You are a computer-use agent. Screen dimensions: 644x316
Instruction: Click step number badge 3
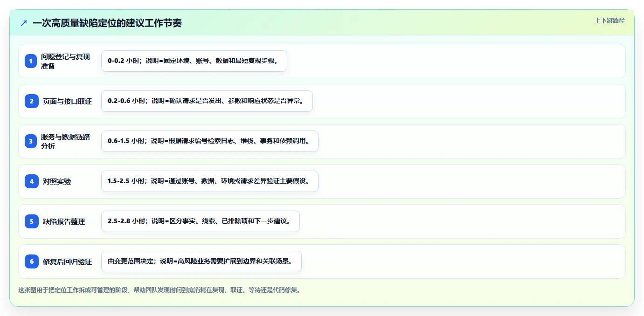pyautogui.click(x=32, y=141)
